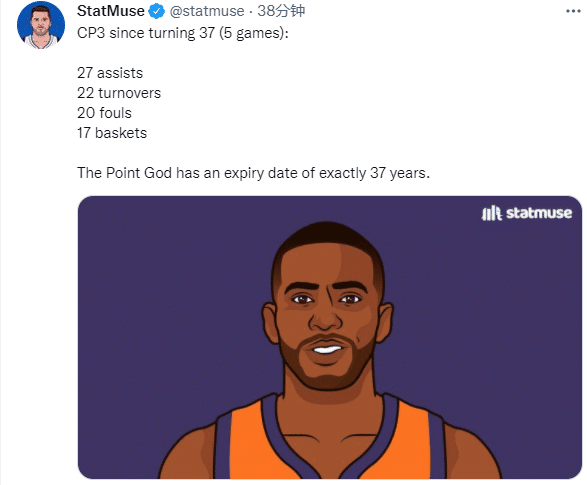Click the "20 fouls" line
The width and height of the screenshot is (587, 485).
click(104, 113)
